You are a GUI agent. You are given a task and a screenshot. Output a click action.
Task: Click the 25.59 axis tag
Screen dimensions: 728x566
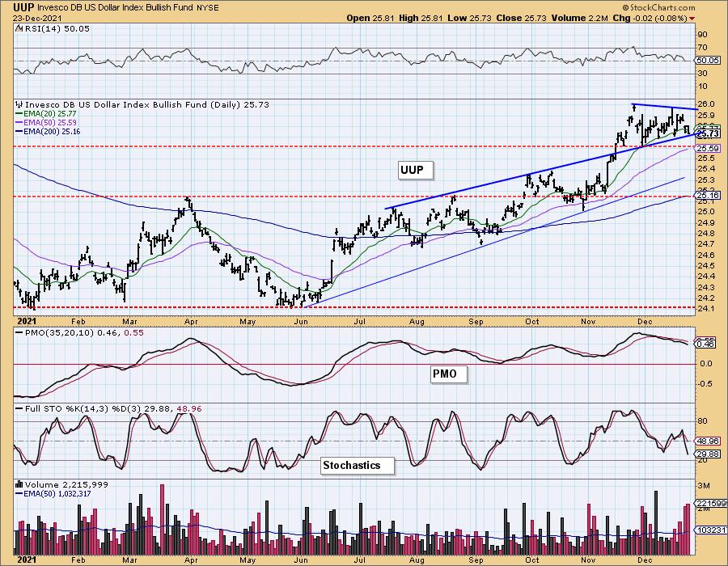(708, 149)
